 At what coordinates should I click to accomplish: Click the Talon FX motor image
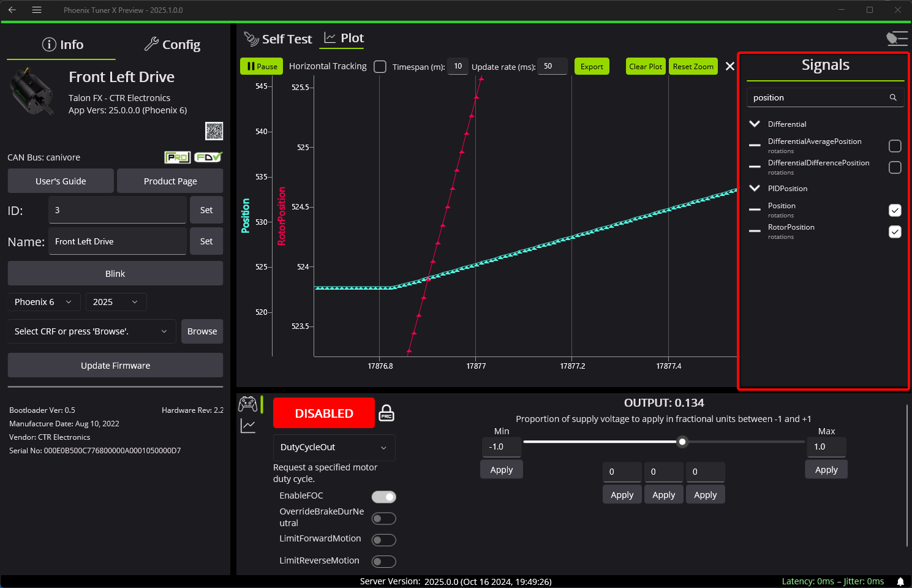pos(32,92)
